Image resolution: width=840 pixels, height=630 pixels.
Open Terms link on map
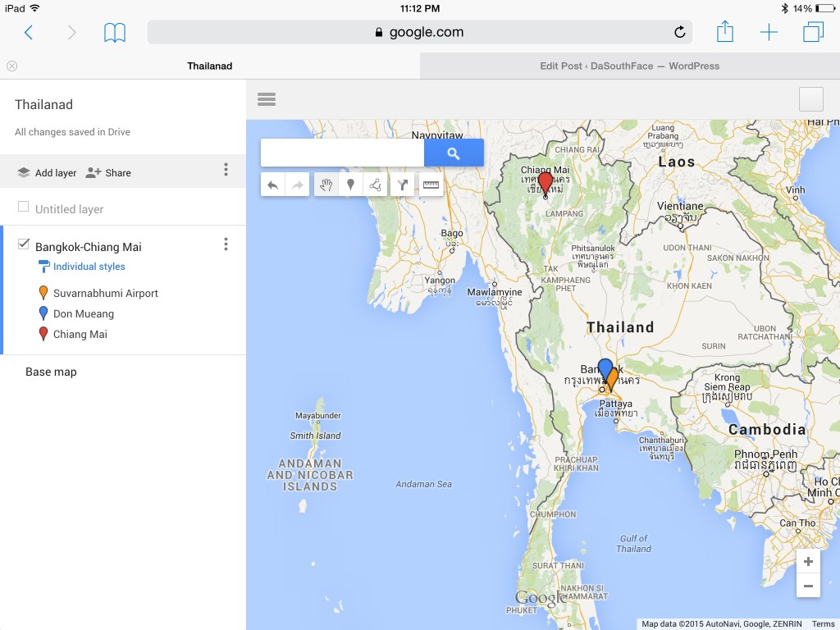point(823,623)
